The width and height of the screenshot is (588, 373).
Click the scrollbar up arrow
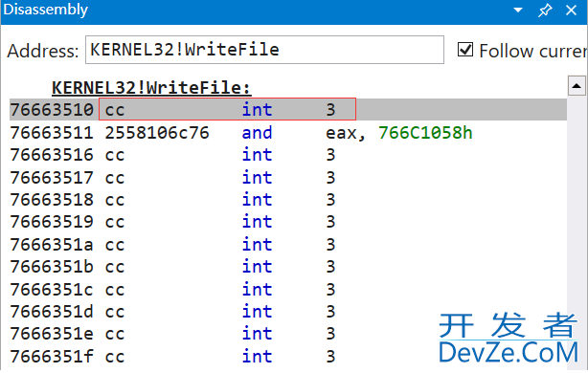tap(577, 86)
